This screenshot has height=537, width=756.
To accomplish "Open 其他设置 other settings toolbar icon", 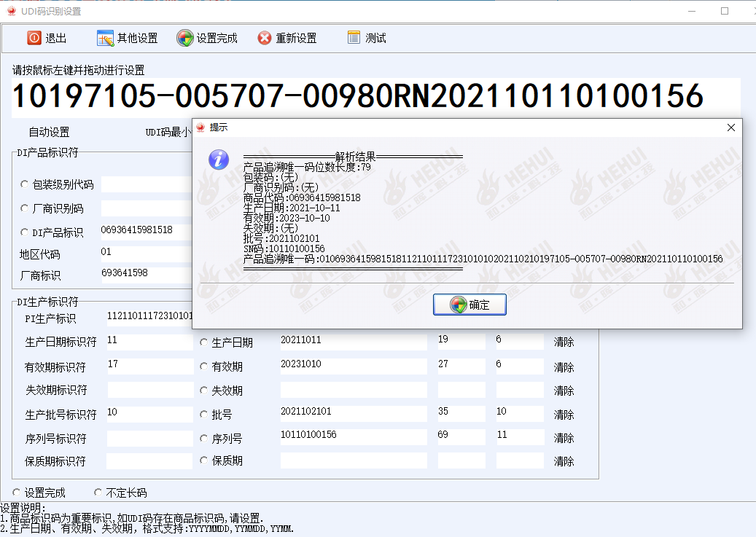I will [105, 38].
